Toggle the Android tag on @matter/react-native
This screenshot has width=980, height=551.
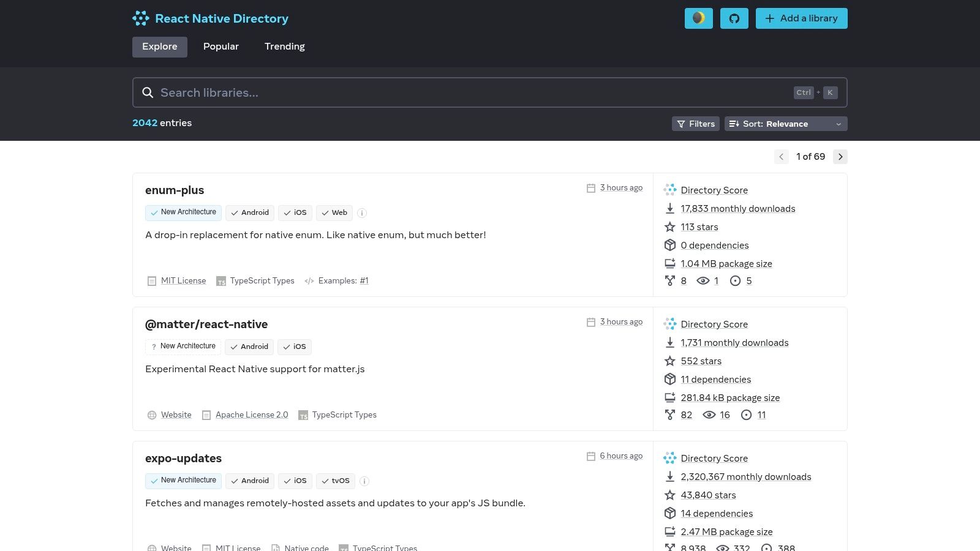[x=249, y=347]
